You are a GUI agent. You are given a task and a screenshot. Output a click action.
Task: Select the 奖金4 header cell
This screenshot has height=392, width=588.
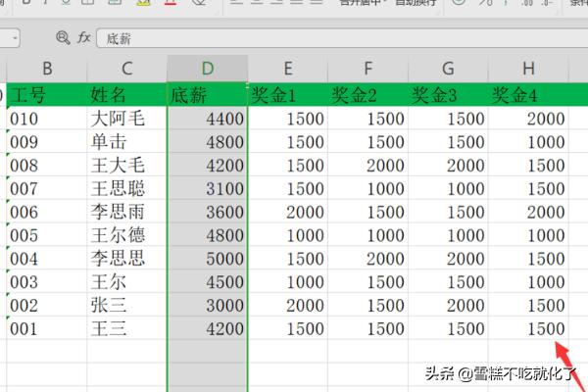tap(528, 95)
